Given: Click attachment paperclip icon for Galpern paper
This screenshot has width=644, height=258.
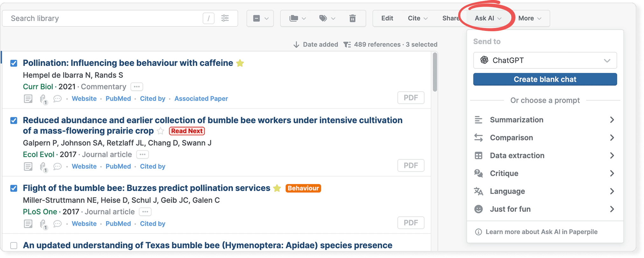Looking at the screenshot, I should point(43,167).
